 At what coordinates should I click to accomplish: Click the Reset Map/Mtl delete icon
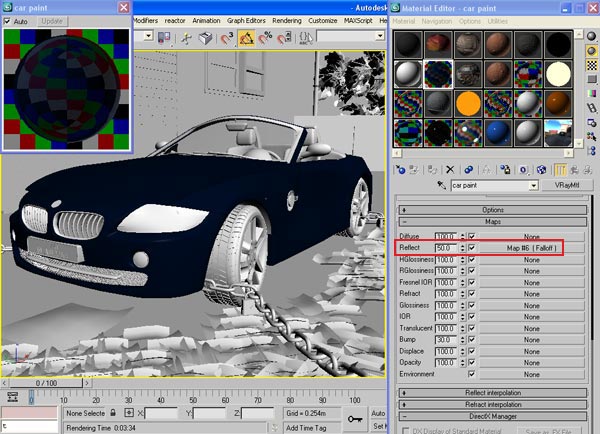click(451, 170)
